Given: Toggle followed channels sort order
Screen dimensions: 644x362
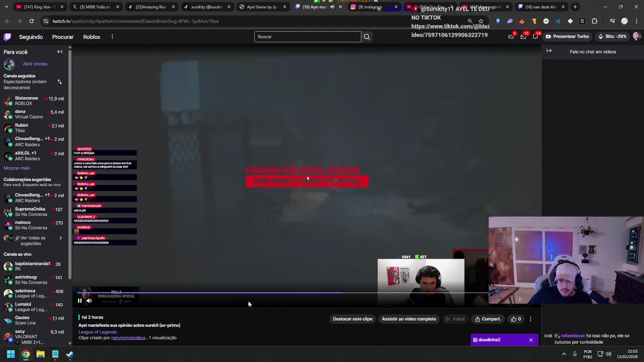Looking at the screenshot, I should pos(59,82).
